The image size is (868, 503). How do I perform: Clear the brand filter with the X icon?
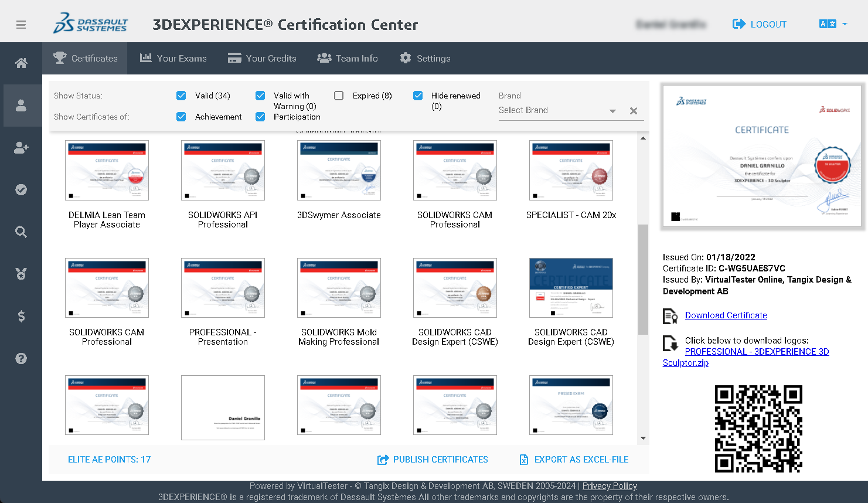pos(634,110)
